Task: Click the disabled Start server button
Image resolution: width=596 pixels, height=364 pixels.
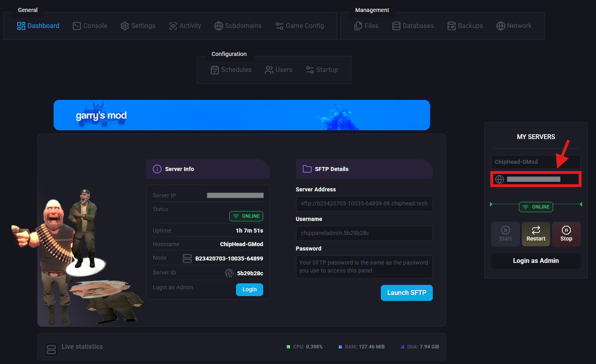Action: (506, 234)
